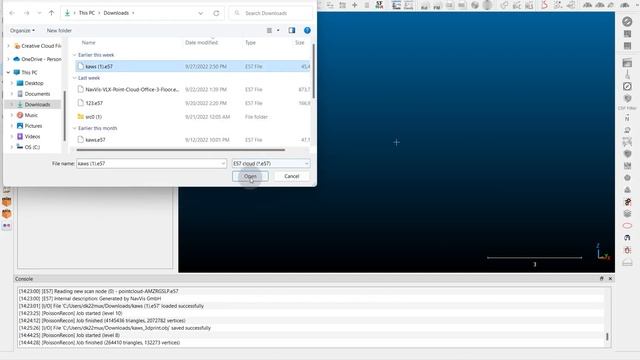Open the E57 cloud file type dropdown
Viewport: 640px width, 360px height.
[x=271, y=164]
